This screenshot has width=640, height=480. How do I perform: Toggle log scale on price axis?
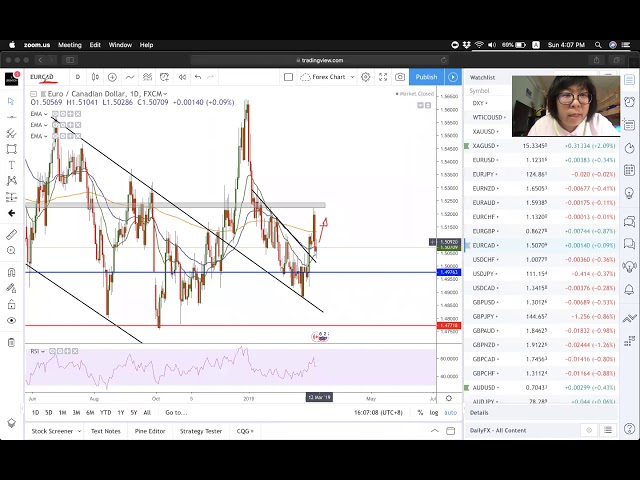point(433,412)
